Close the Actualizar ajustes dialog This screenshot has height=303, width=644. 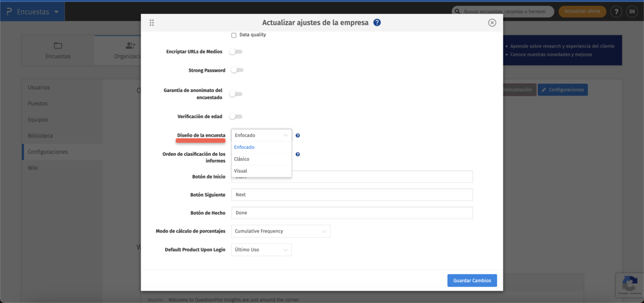click(492, 23)
